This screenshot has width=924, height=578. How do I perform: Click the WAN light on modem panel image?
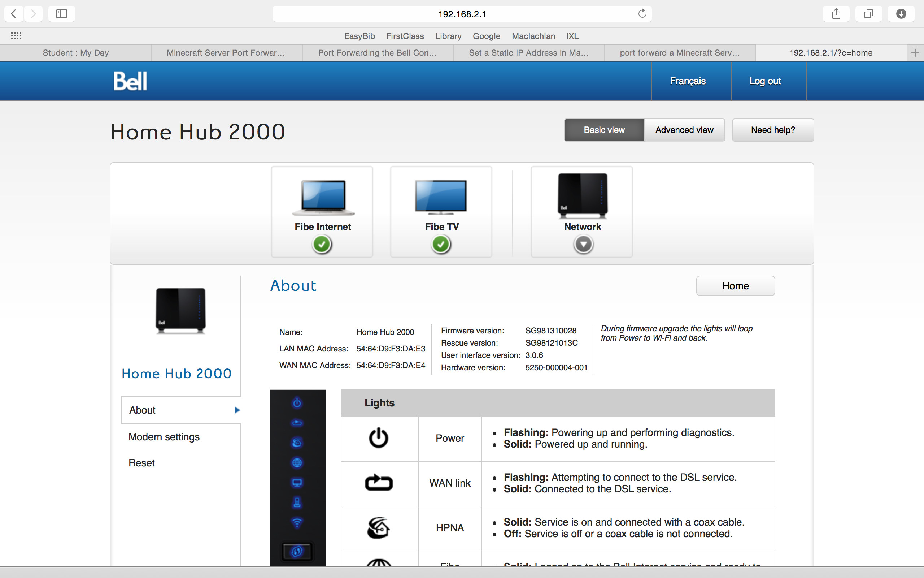(x=297, y=423)
